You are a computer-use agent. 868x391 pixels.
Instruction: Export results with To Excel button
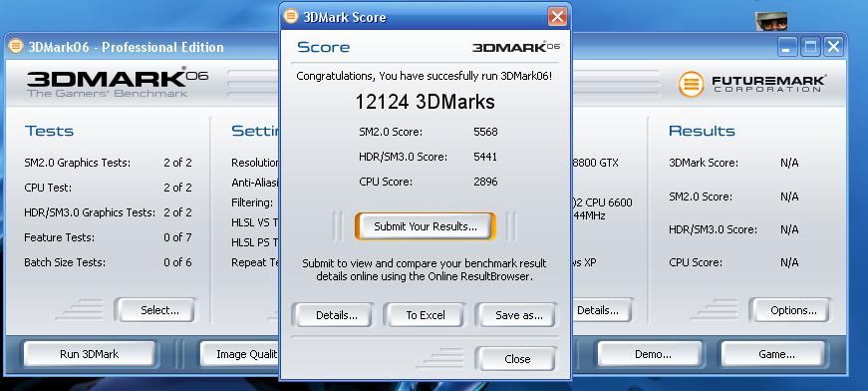click(426, 315)
